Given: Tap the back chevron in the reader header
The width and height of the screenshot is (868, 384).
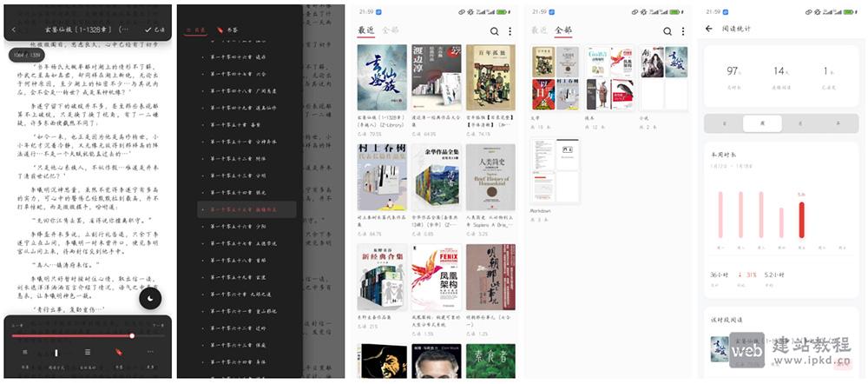Looking at the screenshot, I should click(14, 30).
